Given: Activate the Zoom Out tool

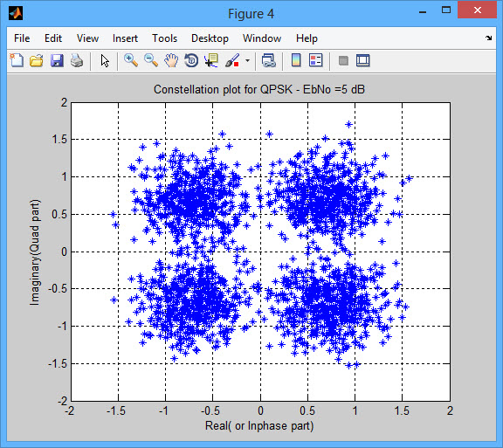Looking at the screenshot, I should coord(151,60).
